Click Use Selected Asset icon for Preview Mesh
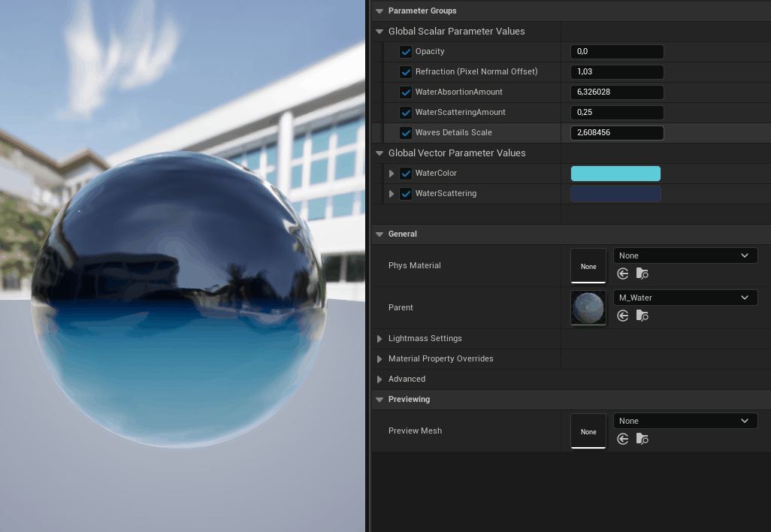The image size is (771, 532). 622,439
